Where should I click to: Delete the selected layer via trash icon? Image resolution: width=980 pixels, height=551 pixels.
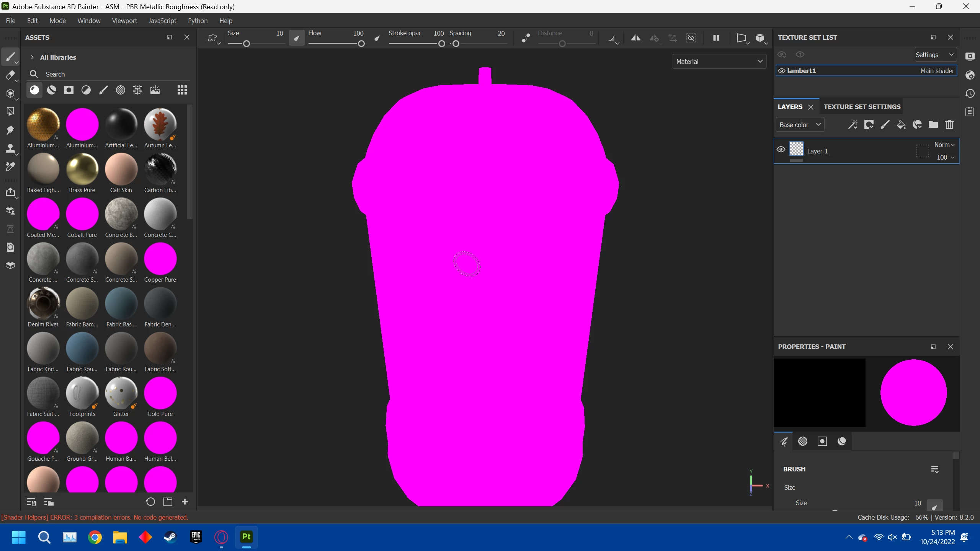(949, 125)
